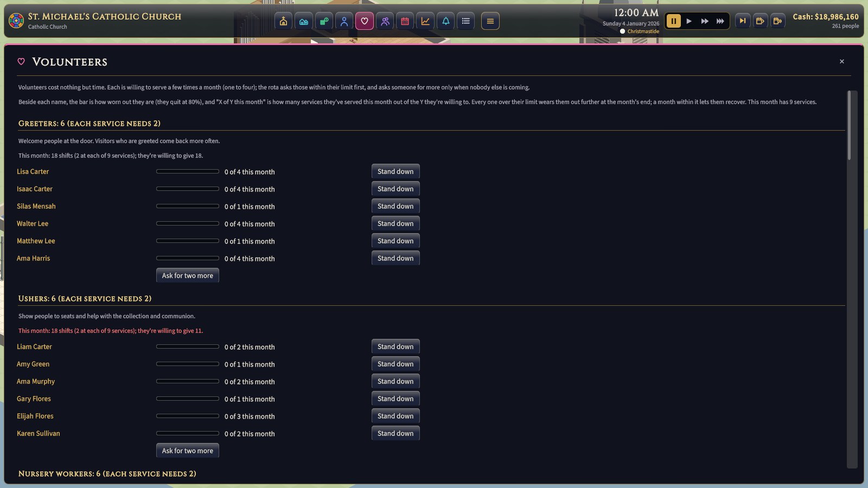
Task: Open the line chart statistics icon
Action: coord(425,21)
